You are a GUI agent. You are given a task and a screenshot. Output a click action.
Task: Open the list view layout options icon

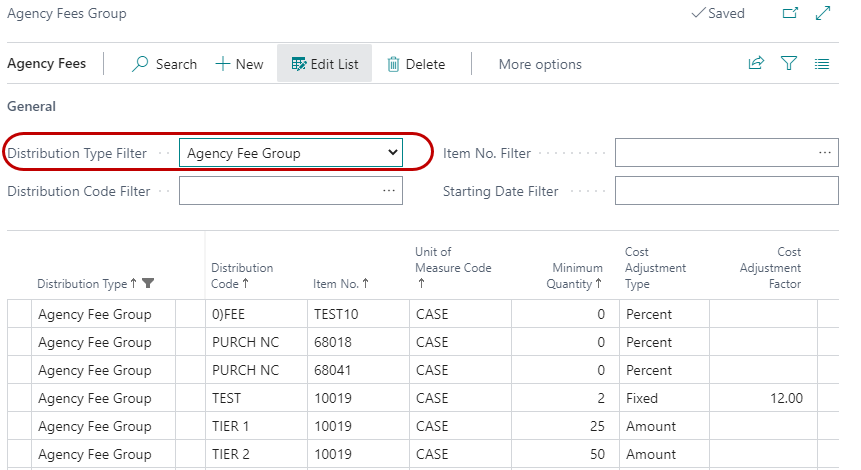pos(821,64)
